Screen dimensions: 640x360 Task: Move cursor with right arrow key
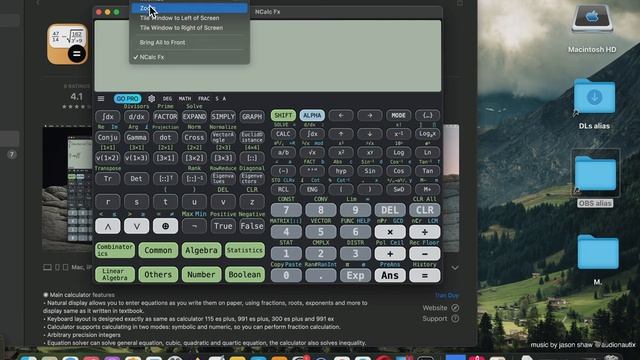click(x=370, y=116)
